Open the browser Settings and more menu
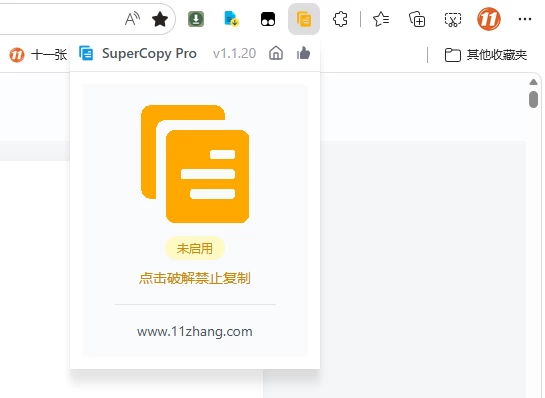 pos(525,19)
